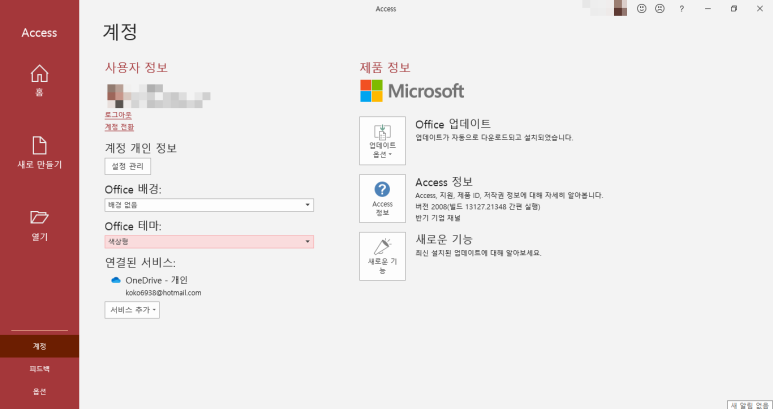Expand the Office 배경 dropdown
The height and width of the screenshot is (409, 773).
click(209, 205)
